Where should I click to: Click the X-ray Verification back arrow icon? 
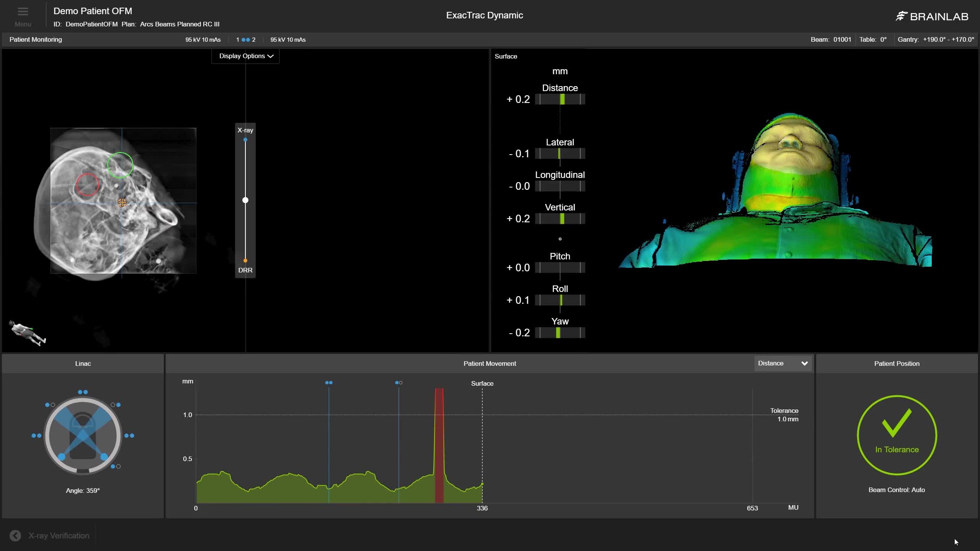(15, 536)
